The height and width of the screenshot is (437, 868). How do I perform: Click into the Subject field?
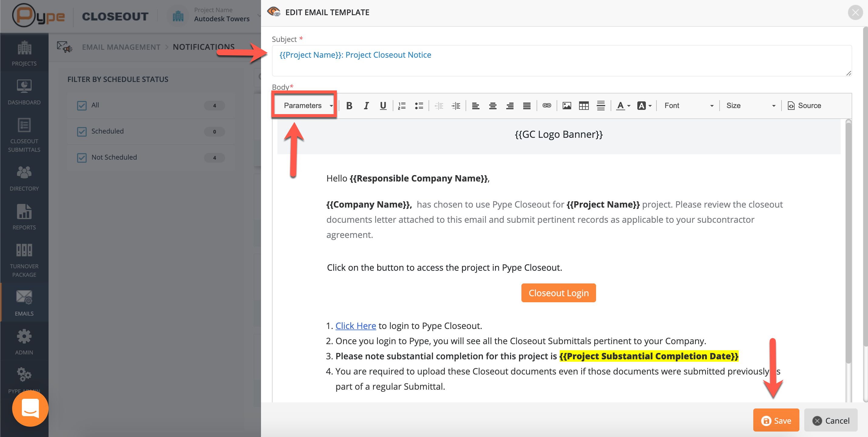pos(559,61)
